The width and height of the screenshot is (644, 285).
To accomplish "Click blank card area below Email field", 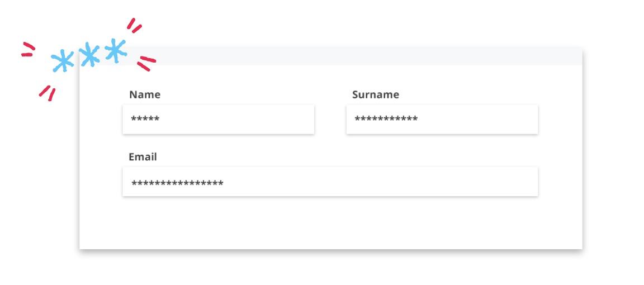I will (330, 222).
